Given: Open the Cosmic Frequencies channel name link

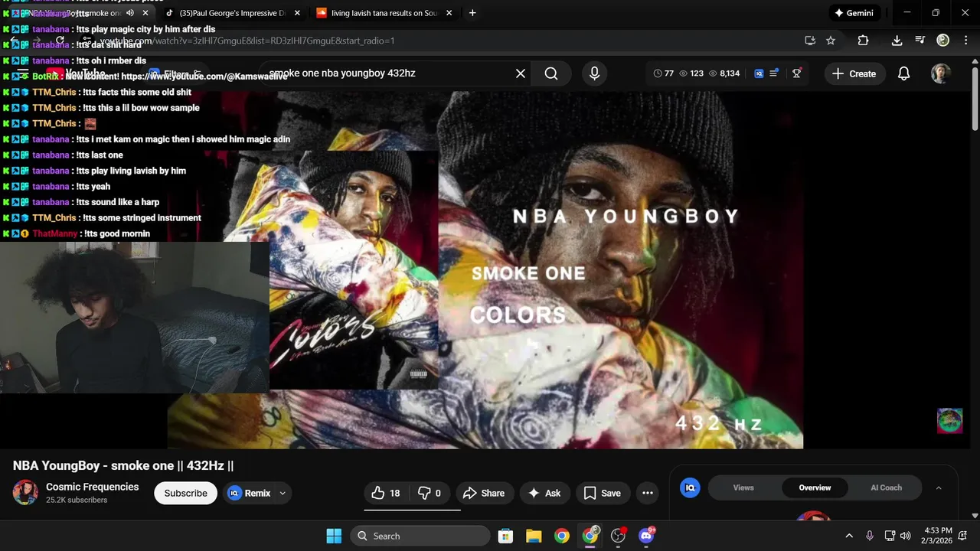Looking at the screenshot, I should [92, 487].
